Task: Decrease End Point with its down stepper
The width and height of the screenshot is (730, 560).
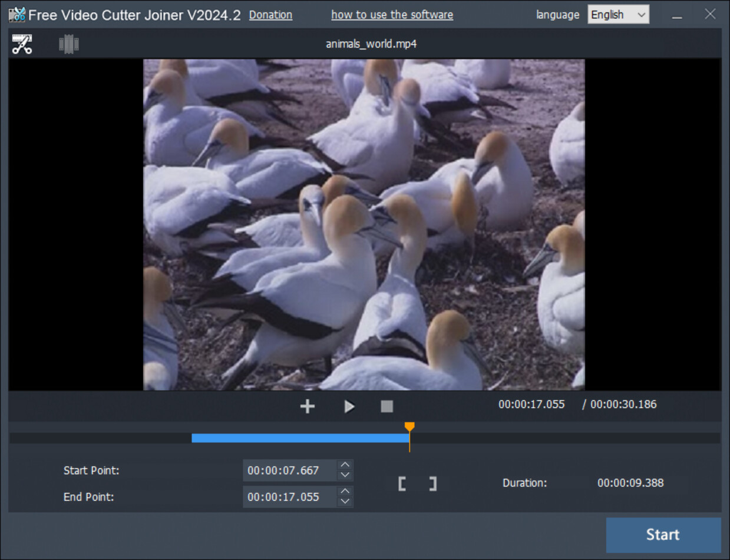Action: [x=346, y=501]
